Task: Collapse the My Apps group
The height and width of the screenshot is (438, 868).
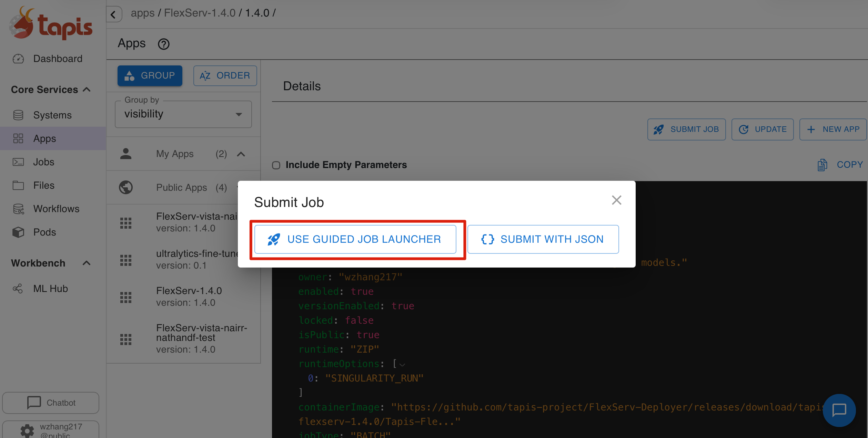Action: coord(241,154)
